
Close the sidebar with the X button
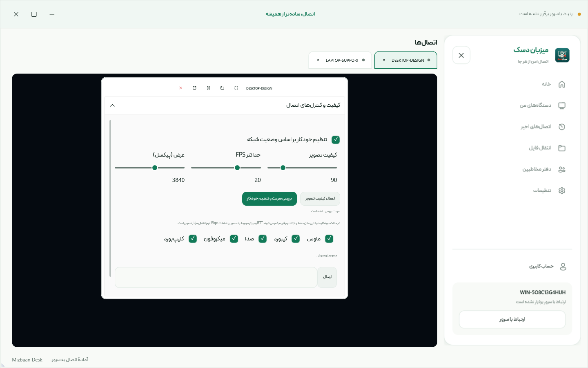tap(461, 55)
